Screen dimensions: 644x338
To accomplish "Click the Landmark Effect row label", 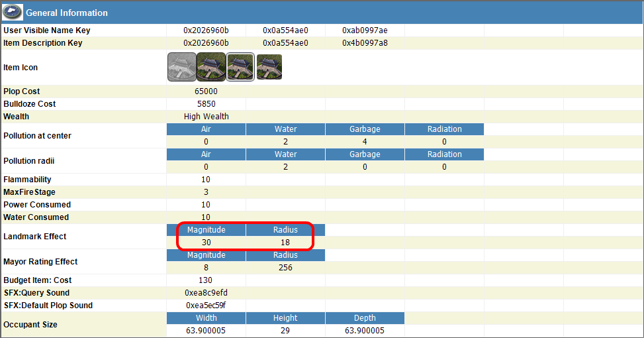I will click(35, 237).
